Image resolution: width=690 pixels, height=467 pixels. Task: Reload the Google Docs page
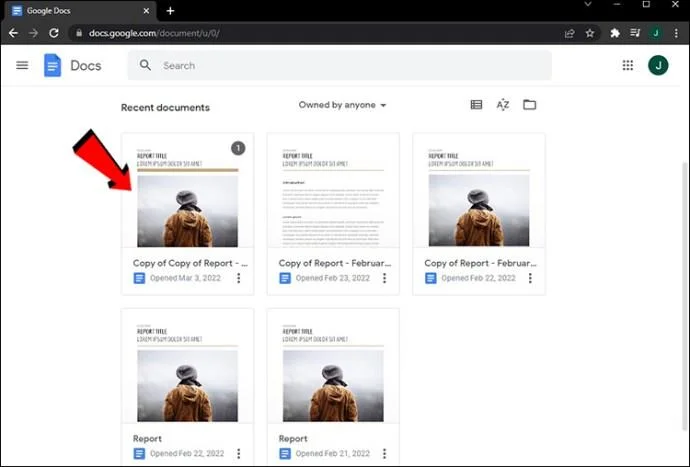pos(54,33)
